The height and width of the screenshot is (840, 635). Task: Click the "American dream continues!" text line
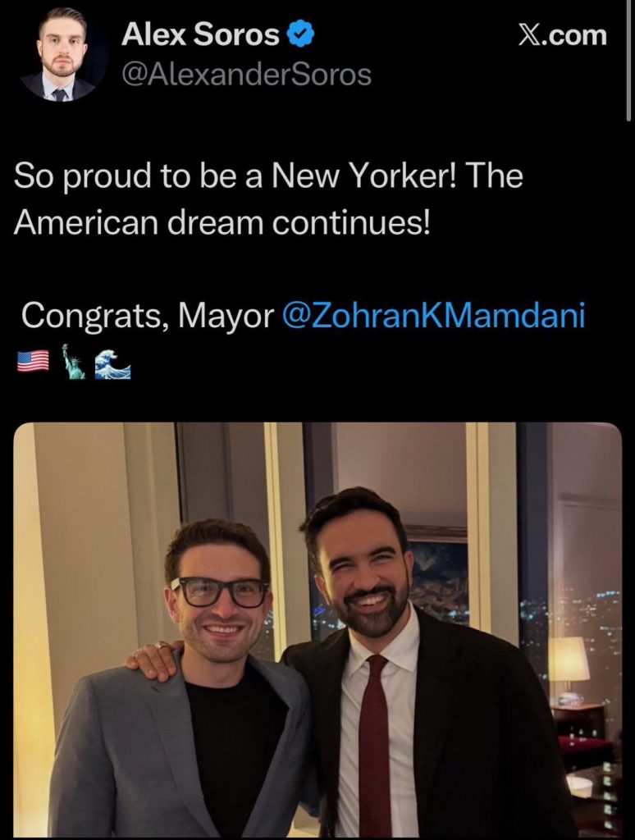point(222,224)
